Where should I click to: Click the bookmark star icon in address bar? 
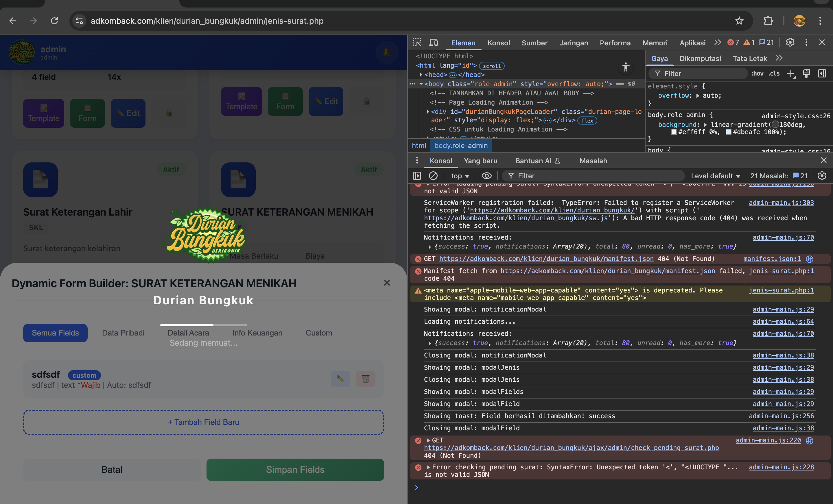point(739,21)
